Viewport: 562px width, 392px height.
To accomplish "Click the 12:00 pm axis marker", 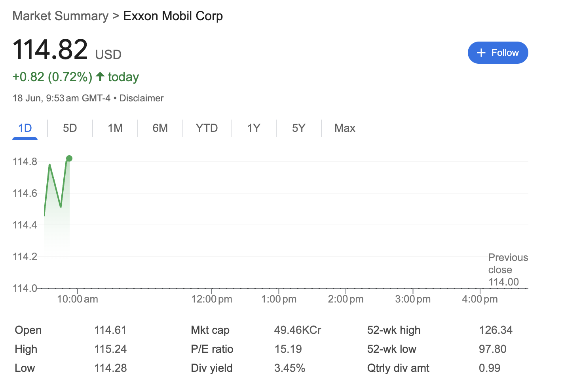I will pos(212,299).
